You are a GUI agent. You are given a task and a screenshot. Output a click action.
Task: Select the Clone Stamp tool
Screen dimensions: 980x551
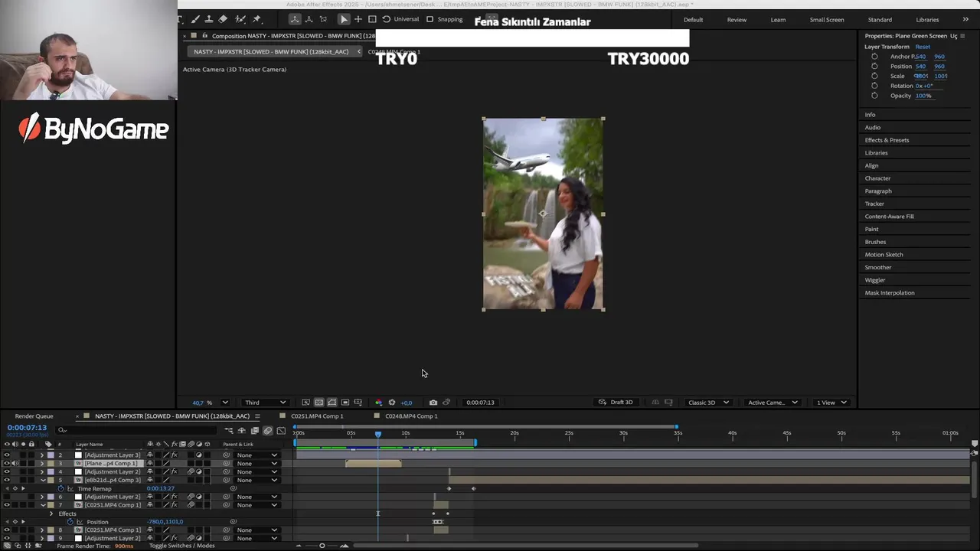tap(209, 19)
